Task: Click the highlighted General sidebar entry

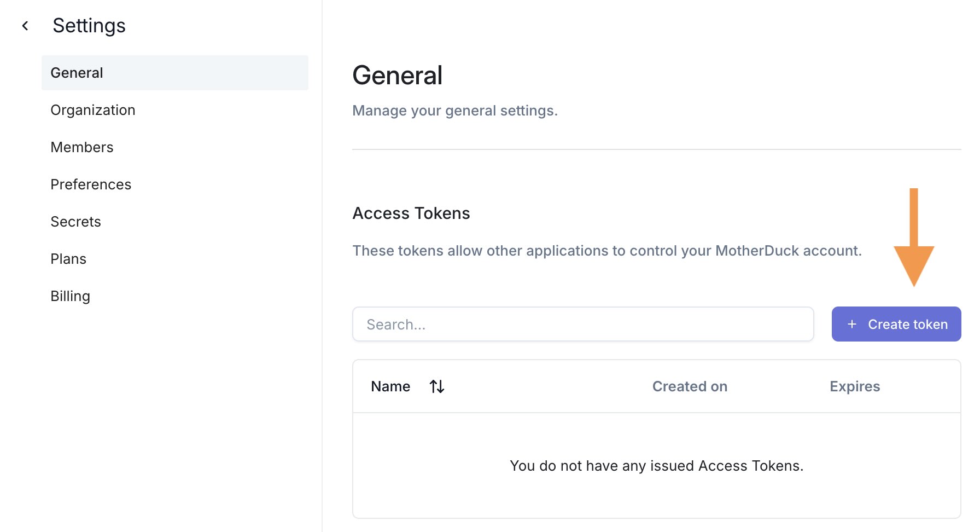Action: pyautogui.click(x=174, y=72)
